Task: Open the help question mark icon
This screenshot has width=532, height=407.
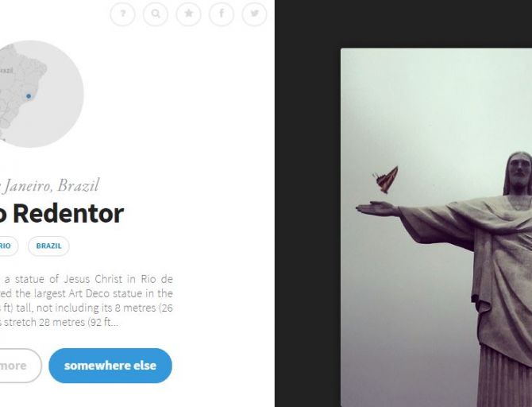Action: coord(122,14)
